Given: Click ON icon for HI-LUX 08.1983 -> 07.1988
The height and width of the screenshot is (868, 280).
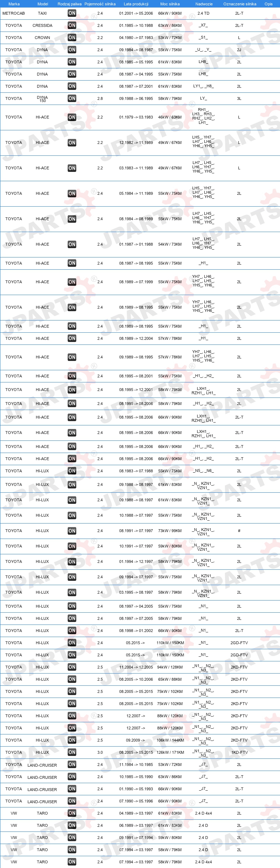Looking at the screenshot, I should tap(72, 471).
